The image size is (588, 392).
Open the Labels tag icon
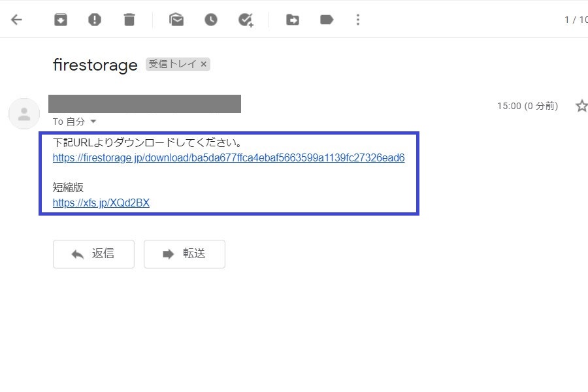coord(327,20)
